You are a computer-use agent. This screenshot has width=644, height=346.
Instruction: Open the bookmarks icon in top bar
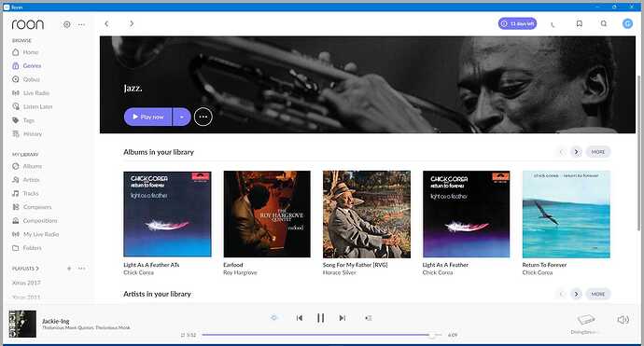point(579,24)
